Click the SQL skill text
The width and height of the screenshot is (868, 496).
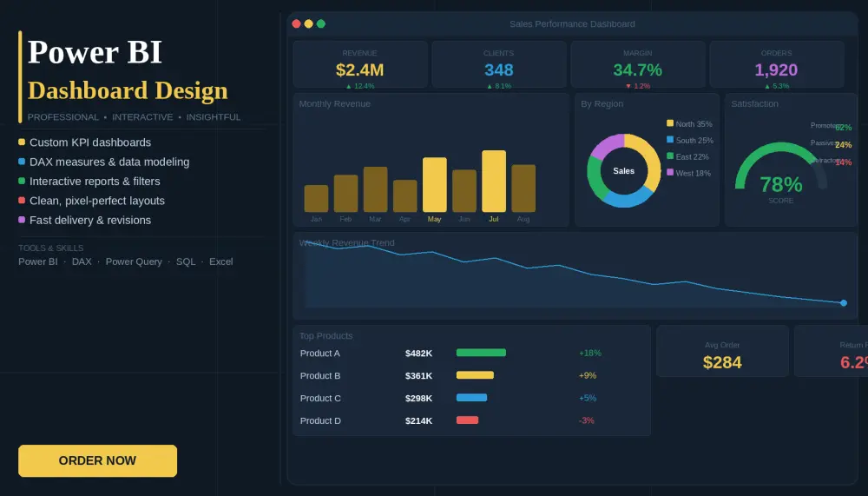(x=186, y=261)
